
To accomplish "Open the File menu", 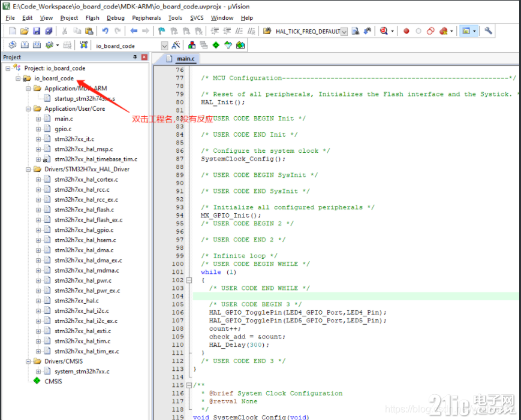I will [10, 18].
